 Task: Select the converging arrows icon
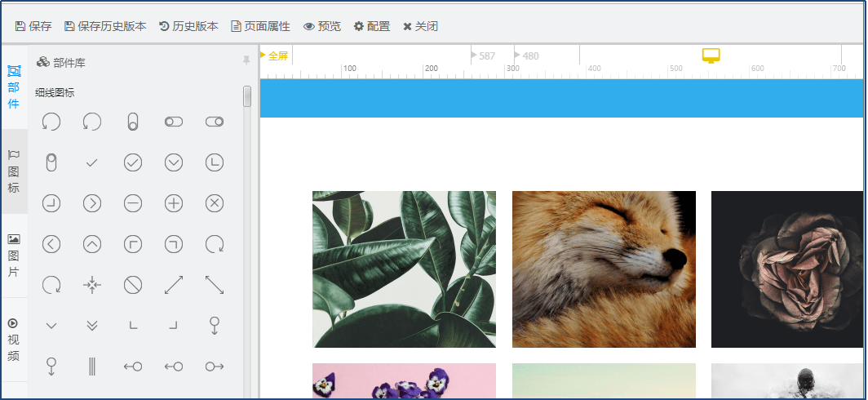pyautogui.click(x=92, y=286)
